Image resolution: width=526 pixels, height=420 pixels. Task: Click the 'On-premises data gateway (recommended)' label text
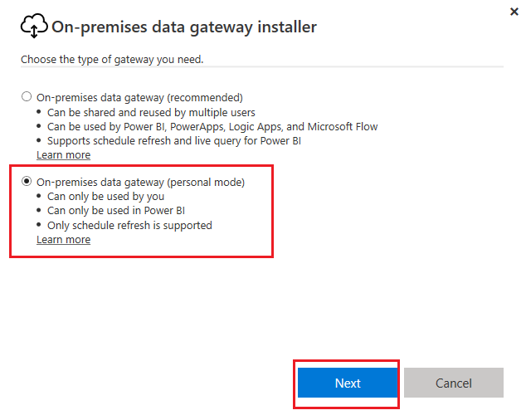point(139,97)
